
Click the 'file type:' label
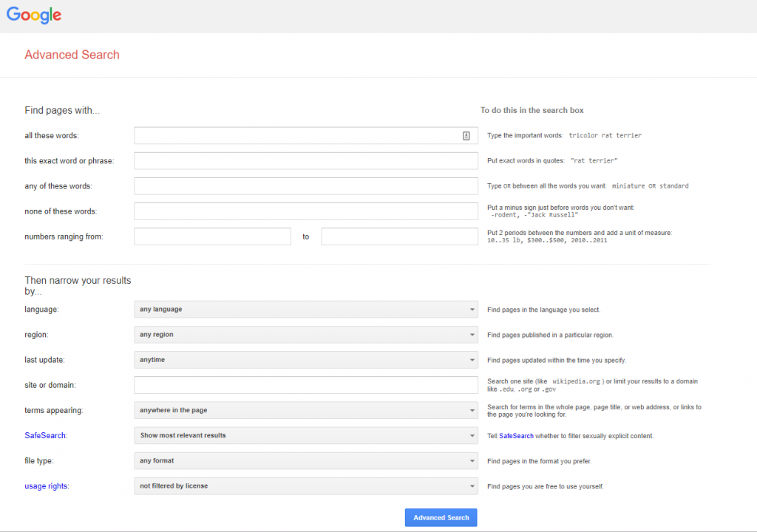(x=39, y=461)
